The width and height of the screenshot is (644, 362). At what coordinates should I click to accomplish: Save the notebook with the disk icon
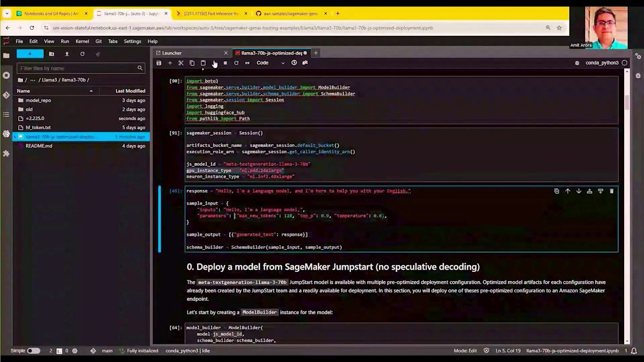tap(159, 63)
